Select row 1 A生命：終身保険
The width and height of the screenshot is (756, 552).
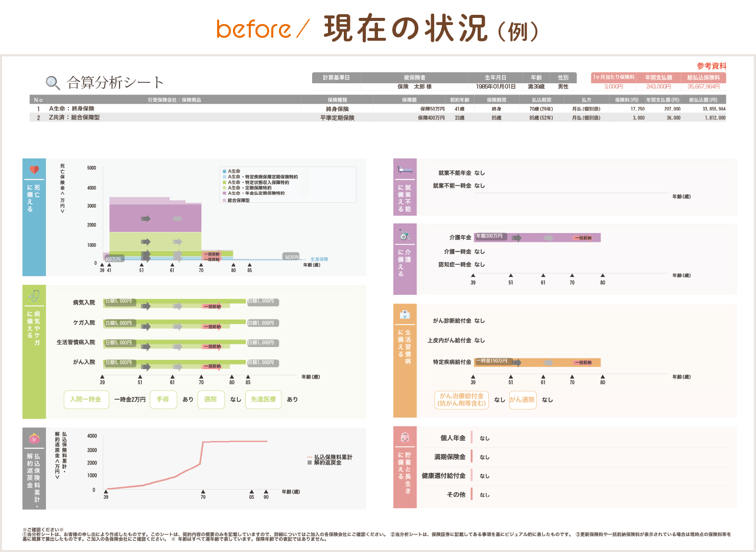pyautogui.click(x=377, y=109)
